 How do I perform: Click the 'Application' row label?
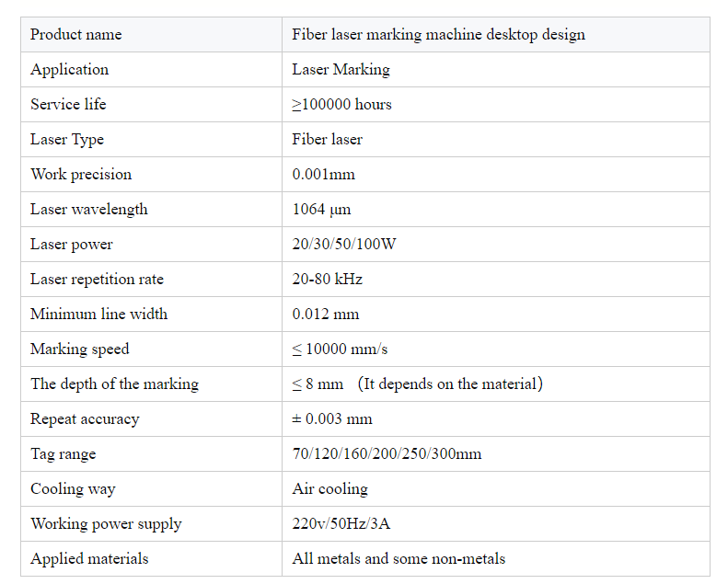tap(70, 70)
